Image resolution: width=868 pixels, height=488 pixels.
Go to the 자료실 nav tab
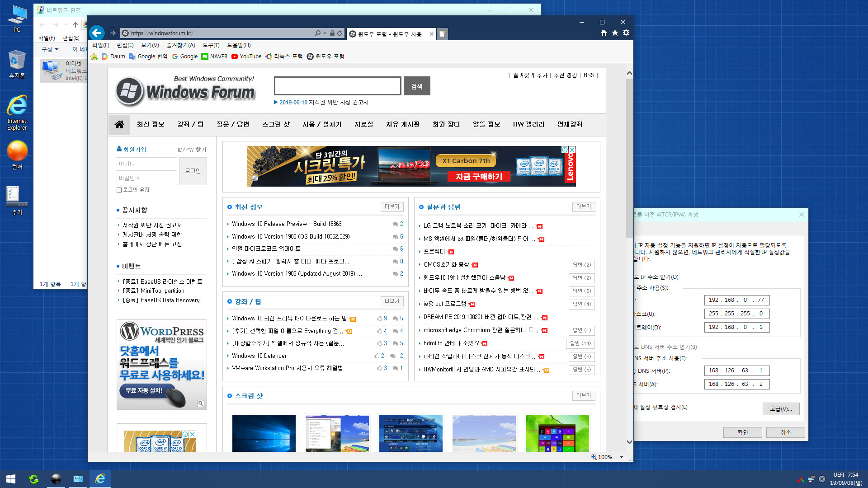pyautogui.click(x=364, y=124)
